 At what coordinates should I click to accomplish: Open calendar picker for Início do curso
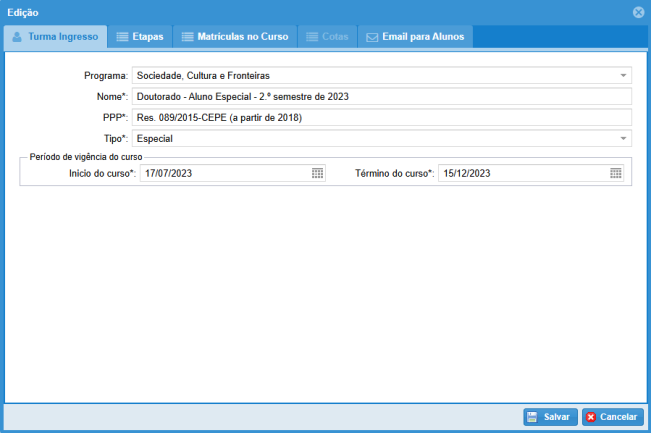click(x=317, y=173)
